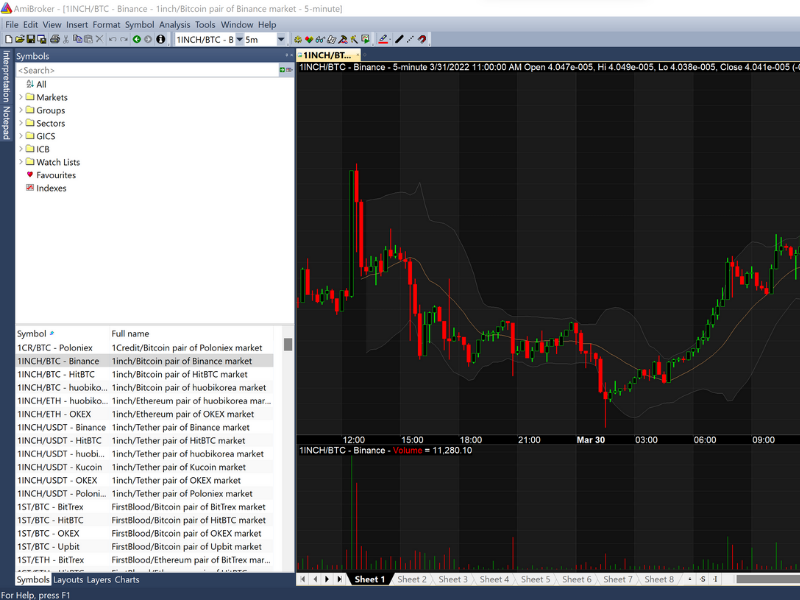The image size is (800, 600).
Task: Expand the Watch Lists folder
Action: coord(21,162)
